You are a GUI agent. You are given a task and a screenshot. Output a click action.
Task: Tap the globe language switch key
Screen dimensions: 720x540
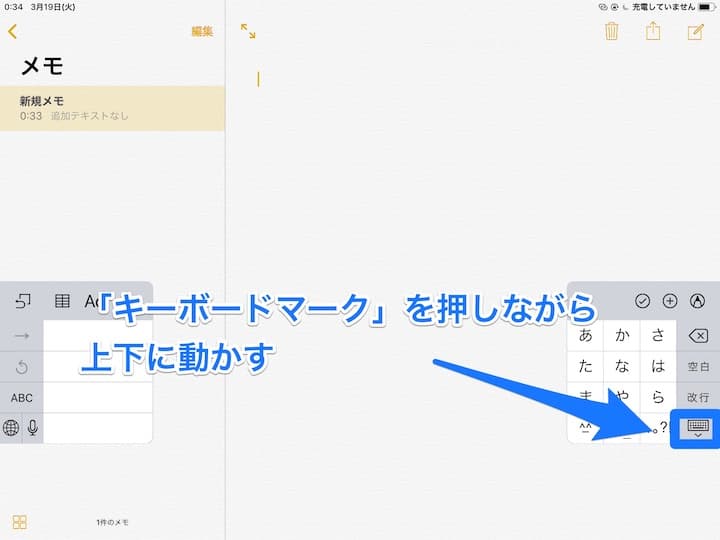(x=11, y=428)
